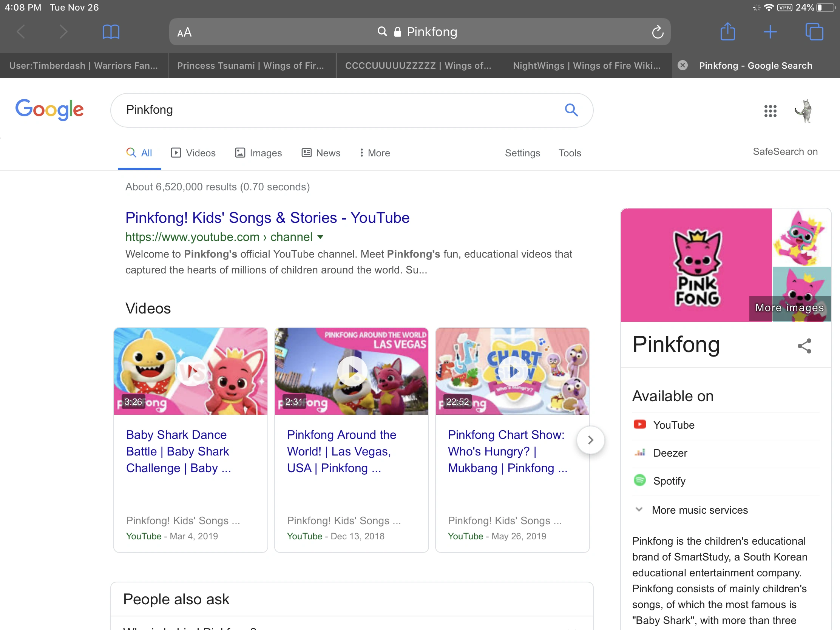Open the tab overview icon
The width and height of the screenshot is (840, 630).
(814, 32)
